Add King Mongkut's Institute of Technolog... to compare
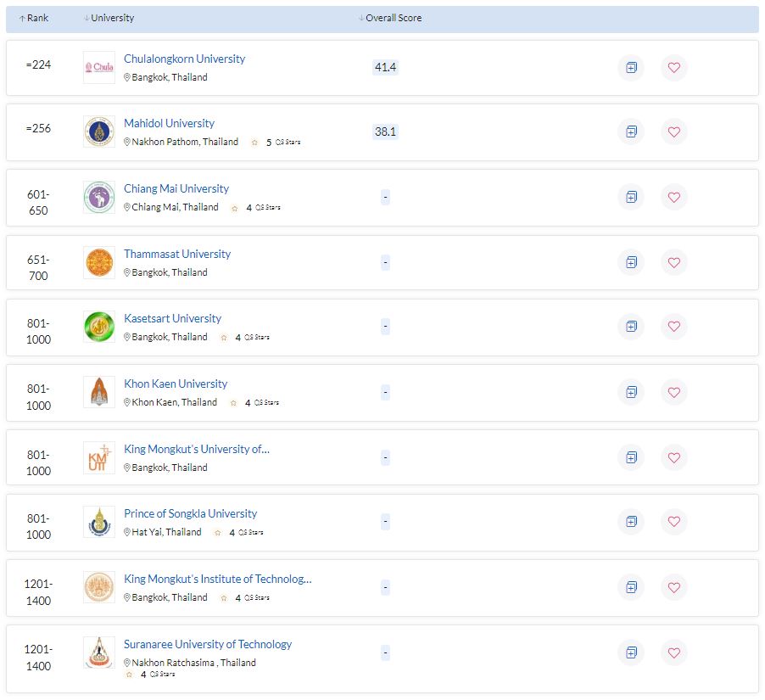Image resolution: width=765 pixels, height=700 pixels. click(x=631, y=587)
